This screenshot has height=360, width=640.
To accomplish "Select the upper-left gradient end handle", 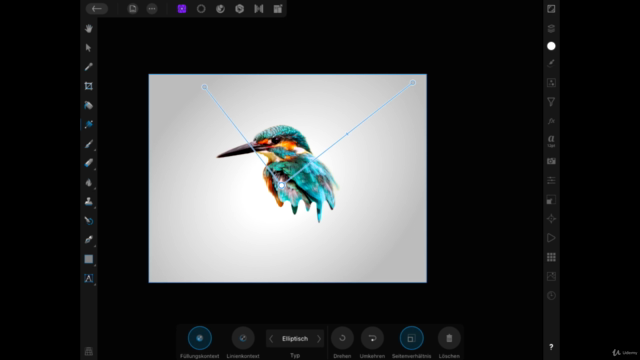I will point(204,87).
